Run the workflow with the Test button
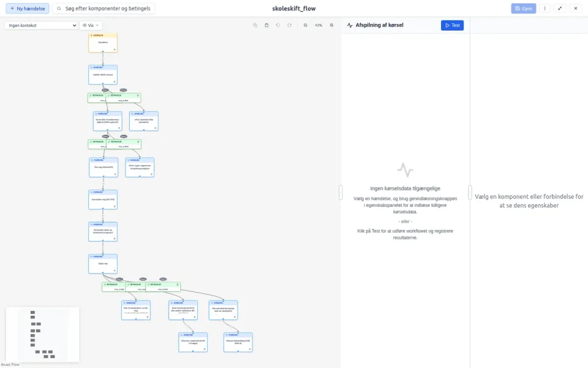The height and width of the screenshot is (368, 588). (452, 25)
